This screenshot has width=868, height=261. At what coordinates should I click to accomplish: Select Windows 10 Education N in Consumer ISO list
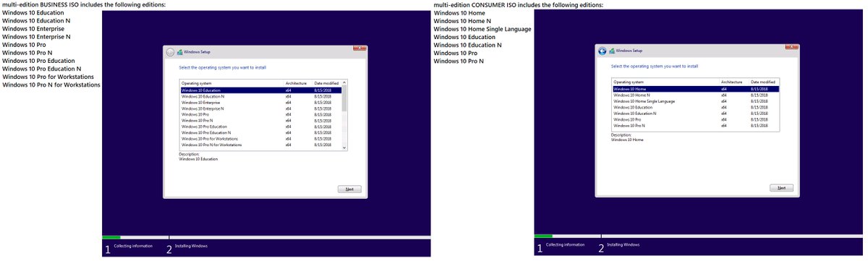(695, 114)
